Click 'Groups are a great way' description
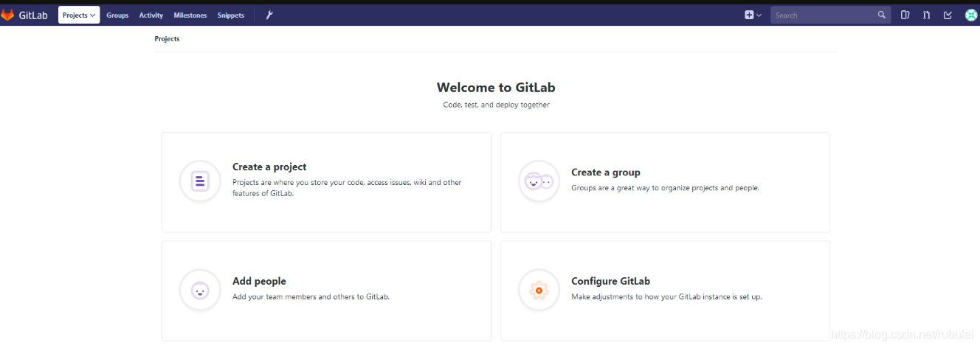The width and height of the screenshot is (980, 348). click(x=665, y=188)
